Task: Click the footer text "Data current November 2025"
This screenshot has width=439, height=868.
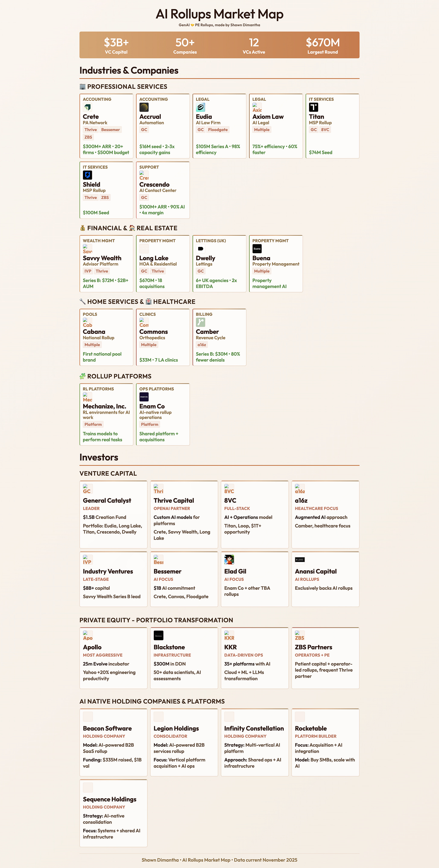Action: [x=266, y=860]
